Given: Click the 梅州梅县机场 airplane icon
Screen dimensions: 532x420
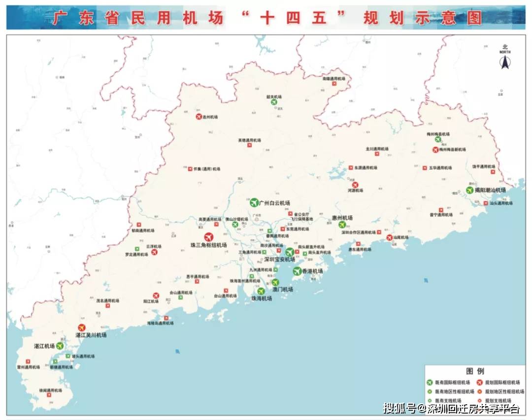Looking at the screenshot, I should pos(438,139).
